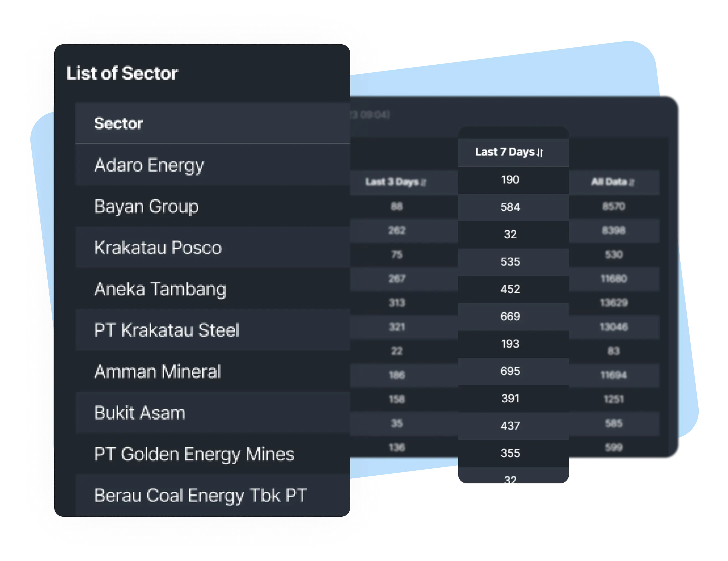Sort by All Data arrows icon
This screenshot has height=561, width=728.
coord(631,182)
